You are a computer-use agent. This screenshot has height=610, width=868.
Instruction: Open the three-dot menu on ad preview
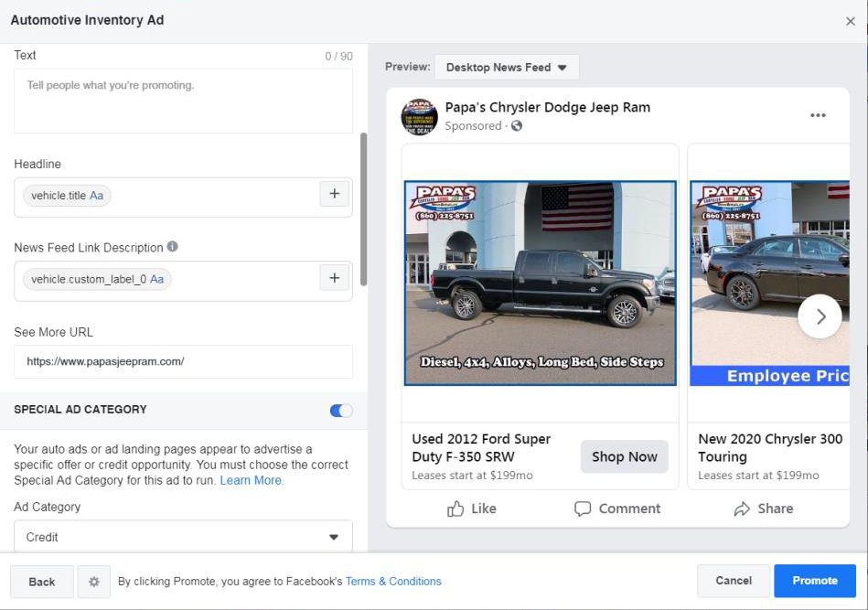[x=818, y=115]
